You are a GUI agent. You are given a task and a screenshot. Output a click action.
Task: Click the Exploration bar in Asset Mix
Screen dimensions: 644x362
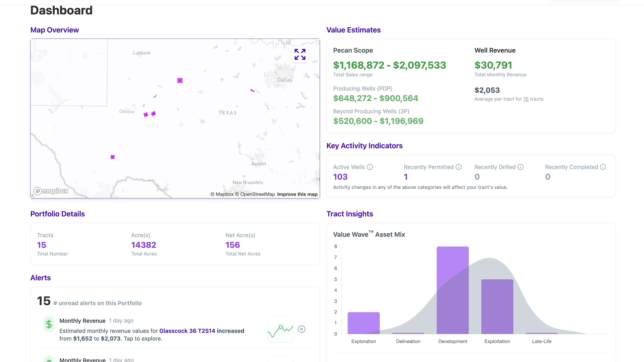(364, 323)
